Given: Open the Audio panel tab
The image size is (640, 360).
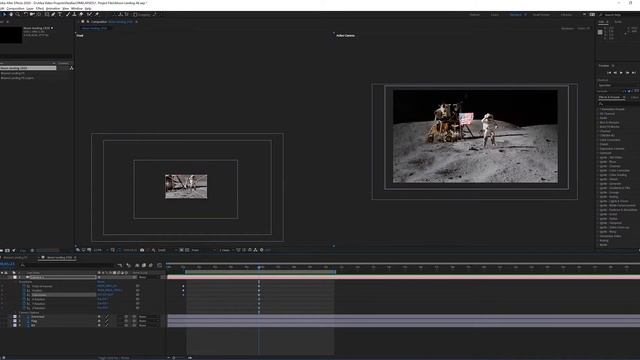Looking at the screenshot, I should coord(618,22).
